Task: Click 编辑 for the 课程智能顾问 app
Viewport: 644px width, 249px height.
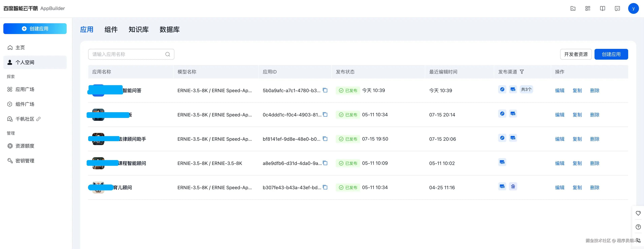Action: 560,163
